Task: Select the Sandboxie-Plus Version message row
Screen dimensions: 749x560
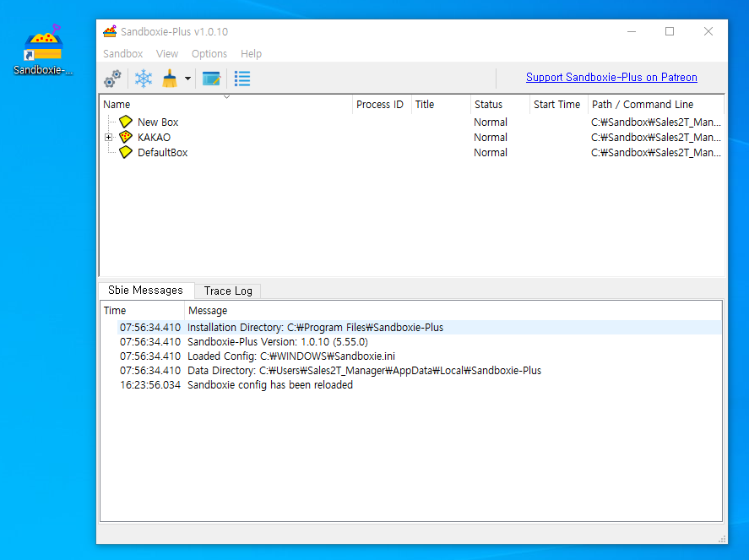Action: coord(410,341)
